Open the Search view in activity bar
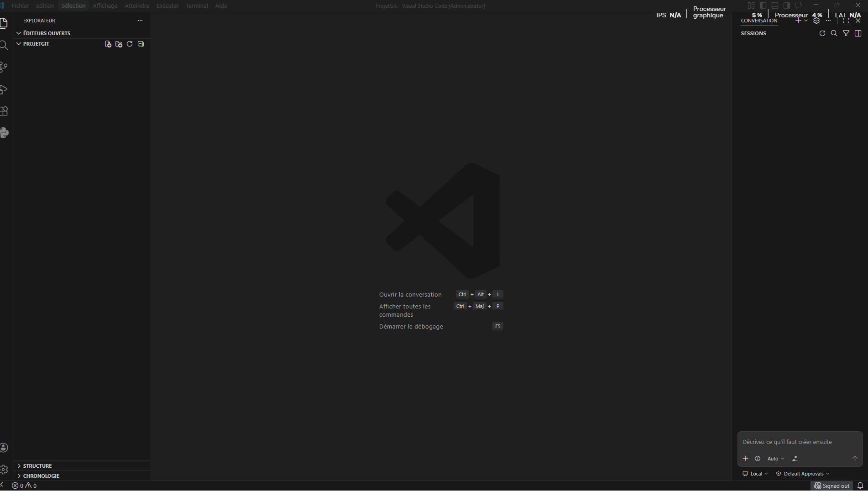Screen dimensions: 868x491 (4, 45)
